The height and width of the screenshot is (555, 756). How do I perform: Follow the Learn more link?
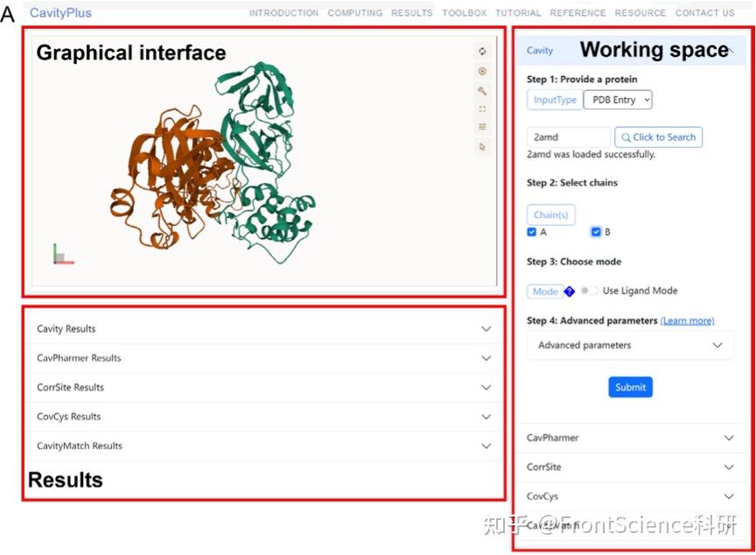tap(687, 320)
